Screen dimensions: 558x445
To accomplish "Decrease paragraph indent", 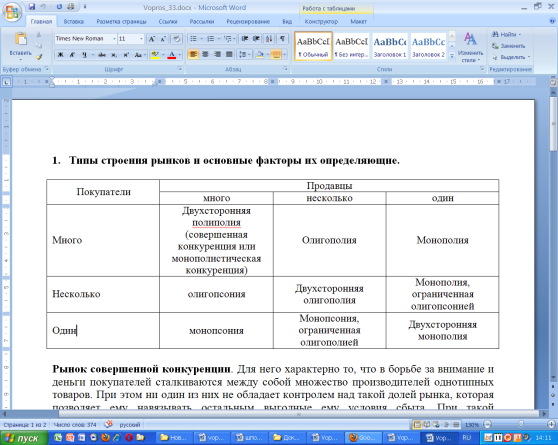I will pyautogui.click(x=244, y=38).
